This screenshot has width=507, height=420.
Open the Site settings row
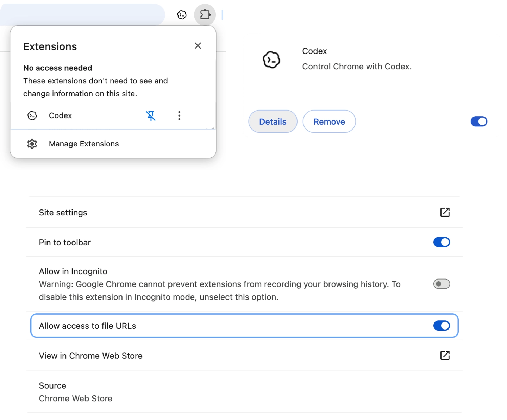[244, 212]
